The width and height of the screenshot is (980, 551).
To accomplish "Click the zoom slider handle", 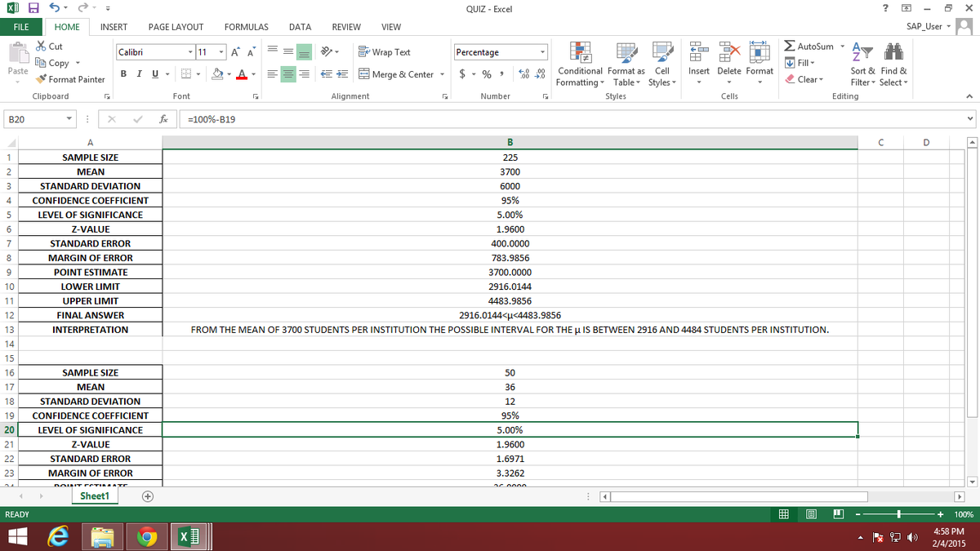I will [x=898, y=514].
